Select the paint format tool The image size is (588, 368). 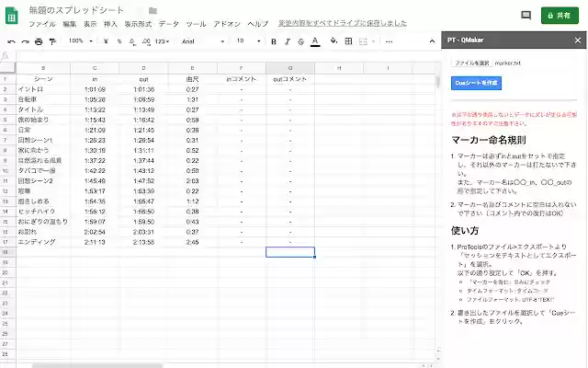52,41
